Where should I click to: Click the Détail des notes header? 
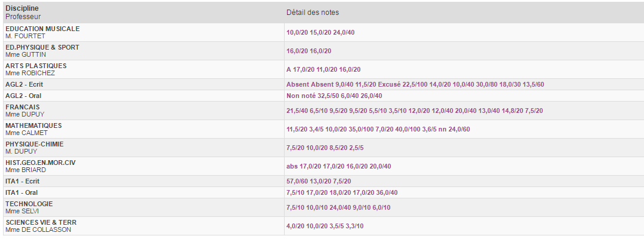point(313,13)
